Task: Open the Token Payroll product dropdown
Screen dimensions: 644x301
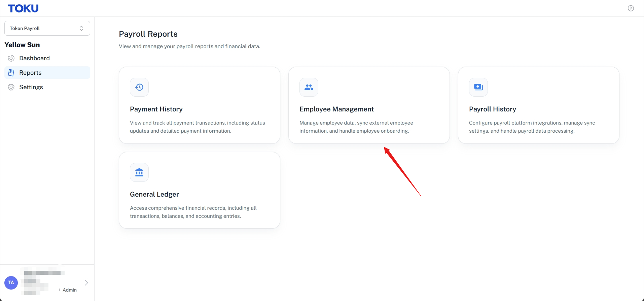Action: click(47, 28)
